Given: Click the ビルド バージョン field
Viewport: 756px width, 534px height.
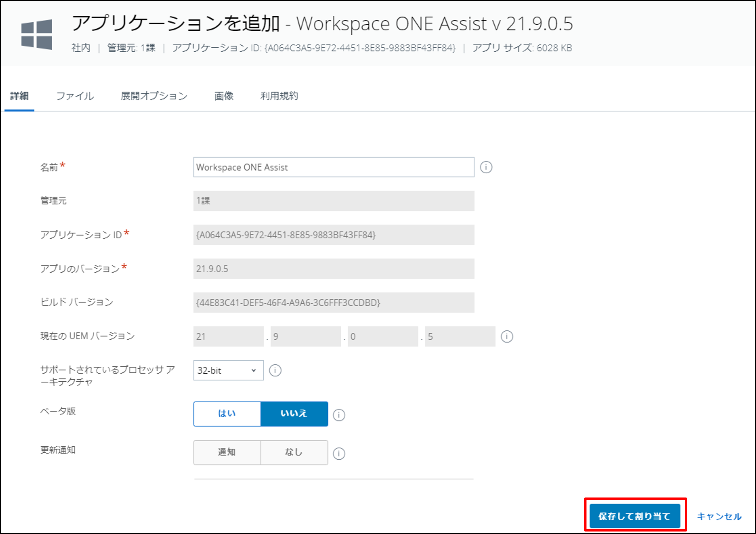Looking at the screenshot, I should click(x=333, y=303).
